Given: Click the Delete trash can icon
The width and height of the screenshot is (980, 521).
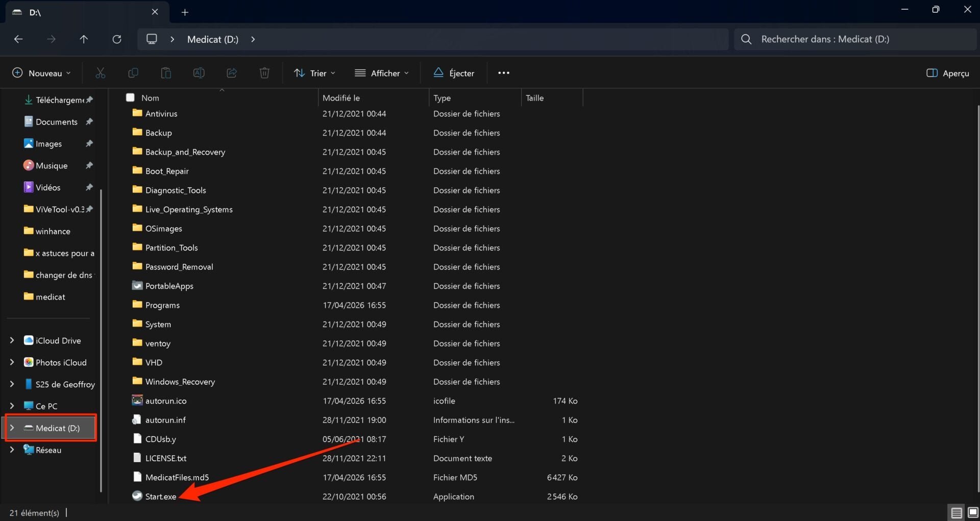Looking at the screenshot, I should 264,73.
